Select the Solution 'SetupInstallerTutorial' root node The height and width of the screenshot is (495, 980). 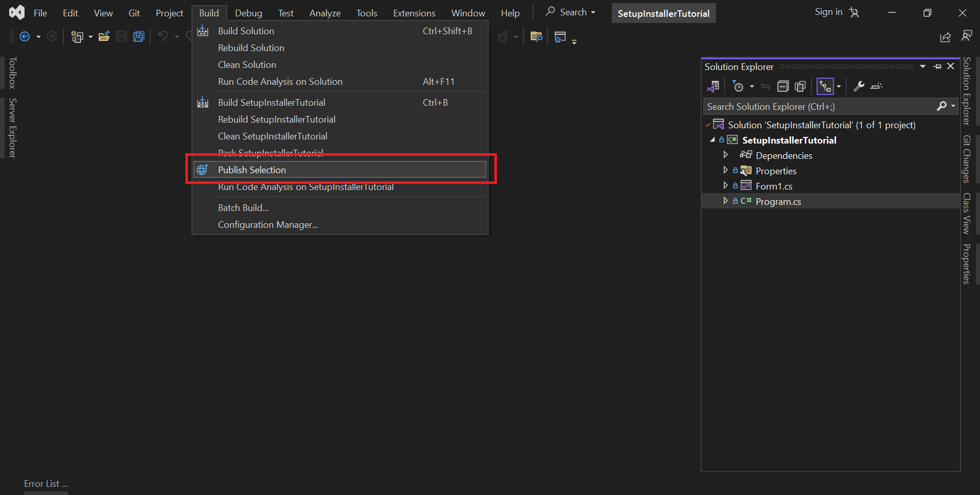click(x=822, y=125)
